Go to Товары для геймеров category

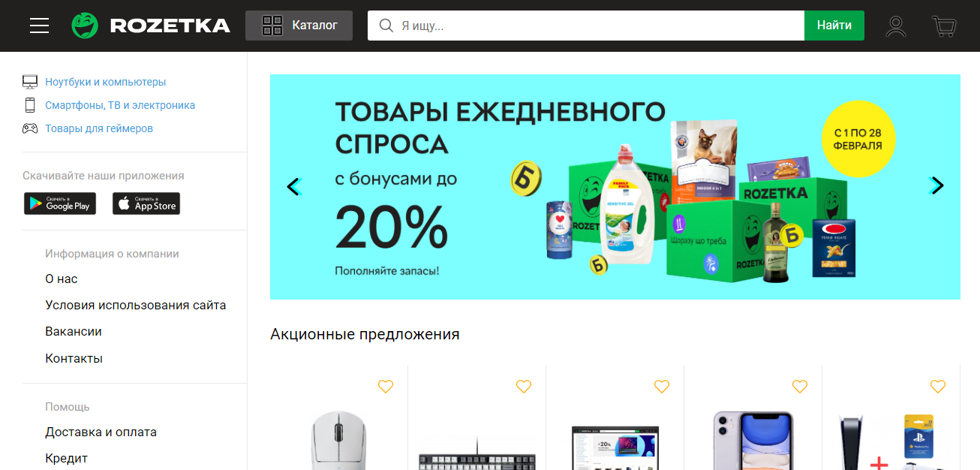[x=99, y=128]
